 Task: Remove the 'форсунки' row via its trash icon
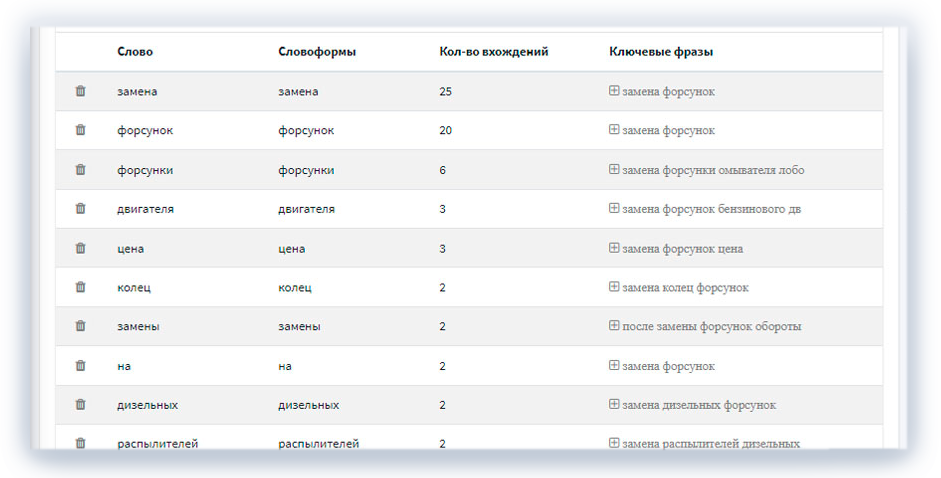tap(81, 170)
